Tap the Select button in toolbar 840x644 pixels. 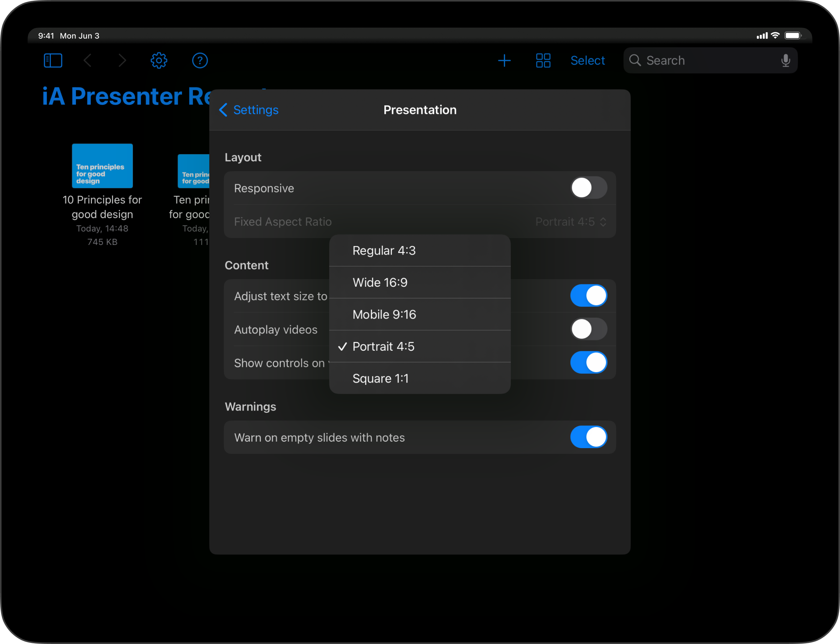coord(587,61)
